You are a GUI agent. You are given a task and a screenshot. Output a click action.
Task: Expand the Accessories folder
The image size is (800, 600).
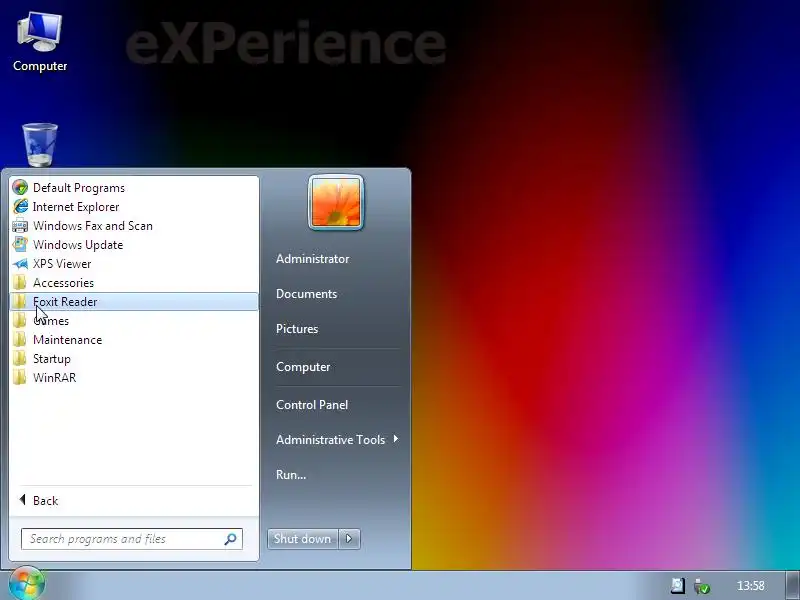[x=134, y=283]
